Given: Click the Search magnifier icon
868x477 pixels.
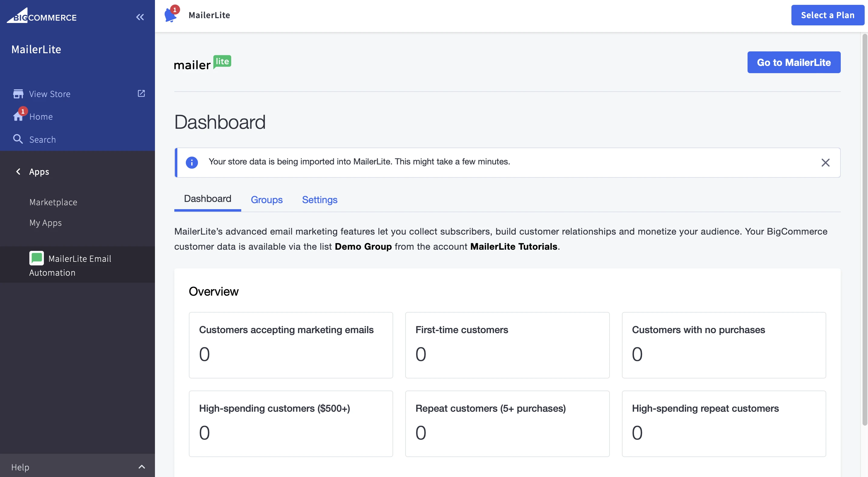Looking at the screenshot, I should point(18,139).
